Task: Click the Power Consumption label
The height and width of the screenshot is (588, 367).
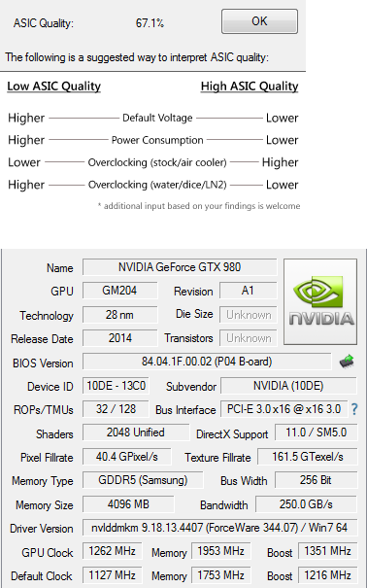Action: coord(157,140)
